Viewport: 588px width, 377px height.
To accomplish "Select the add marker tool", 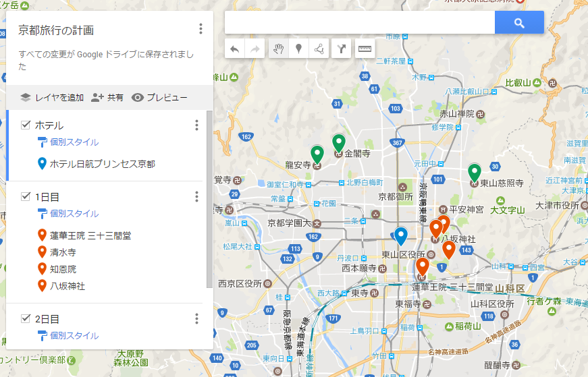I will tap(298, 49).
